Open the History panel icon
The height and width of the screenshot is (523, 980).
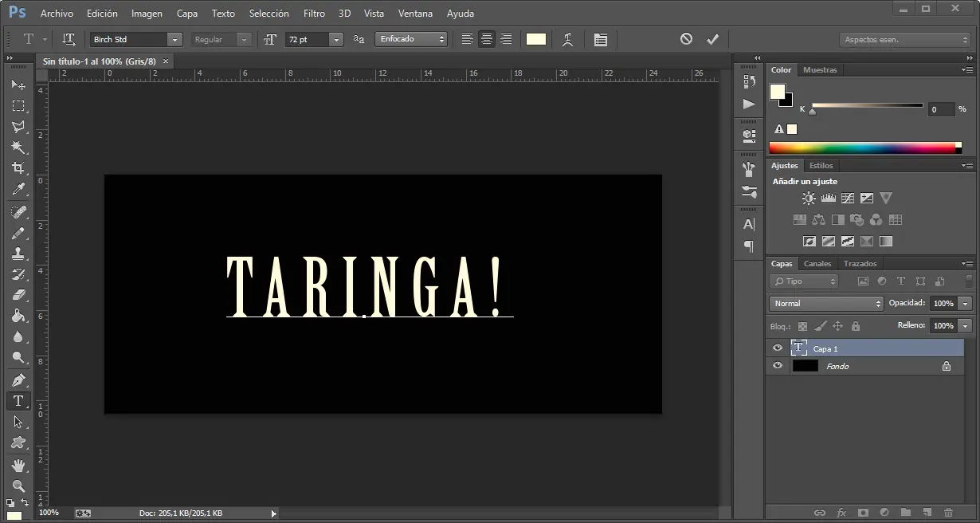(x=749, y=81)
